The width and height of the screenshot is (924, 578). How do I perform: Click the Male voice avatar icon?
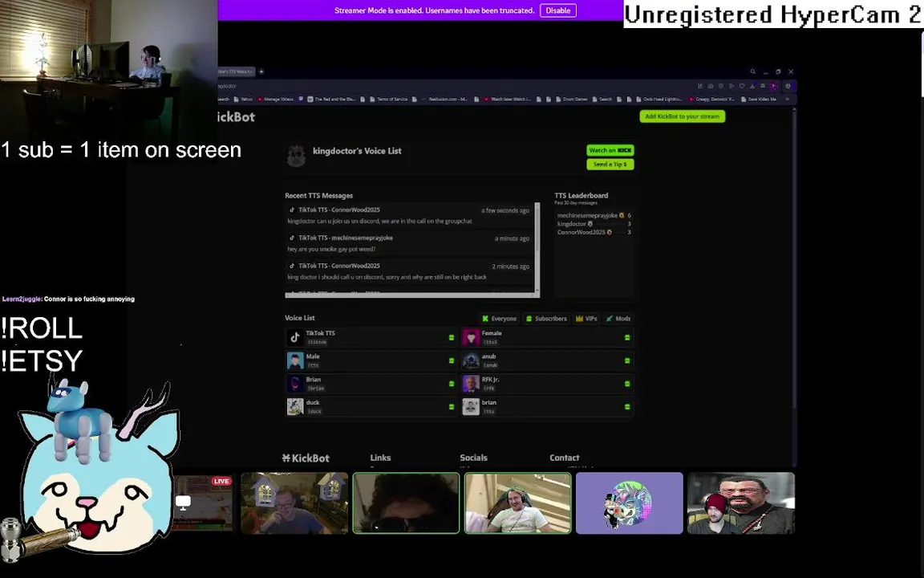(294, 360)
